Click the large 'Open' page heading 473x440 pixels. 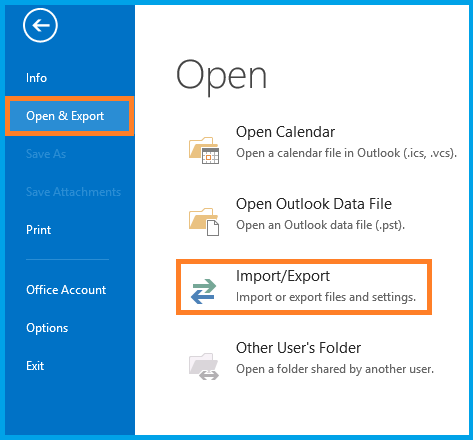(x=221, y=77)
